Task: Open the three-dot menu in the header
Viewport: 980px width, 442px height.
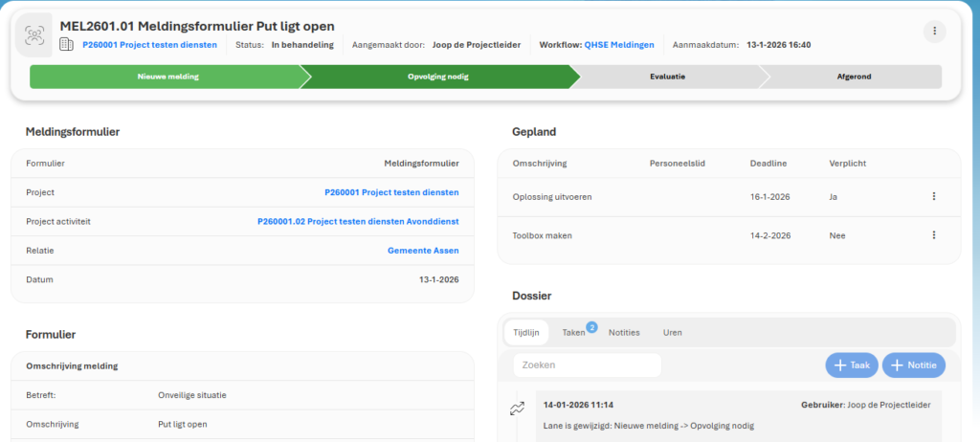Action: click(x=934, y=32)
